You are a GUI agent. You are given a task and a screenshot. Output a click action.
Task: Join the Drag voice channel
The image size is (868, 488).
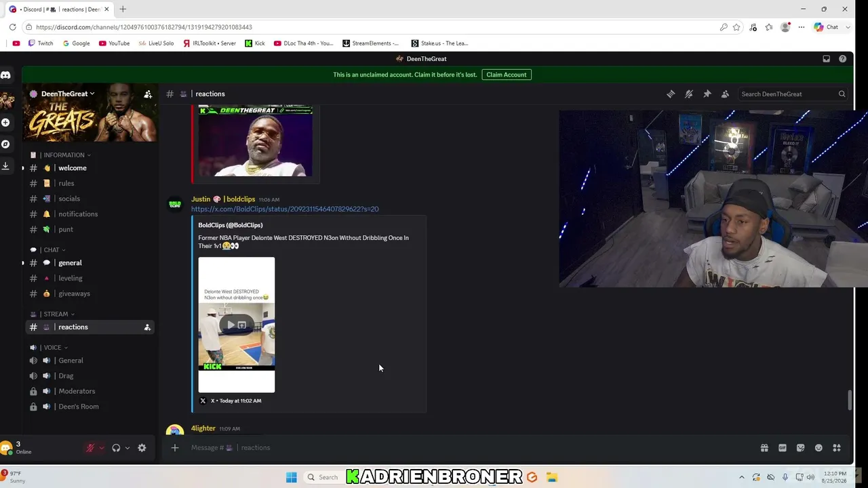88,376
